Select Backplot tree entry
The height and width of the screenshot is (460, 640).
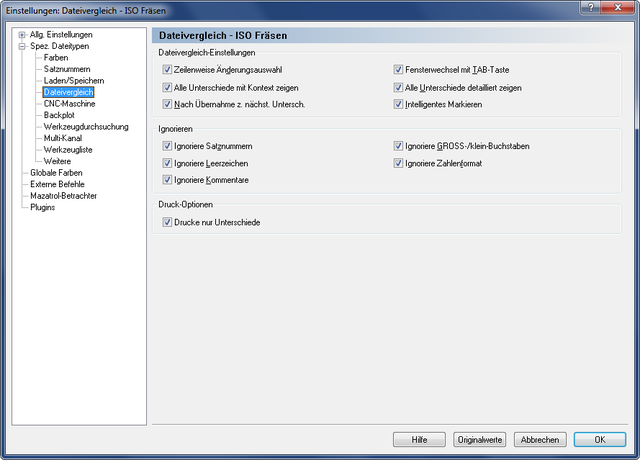59,115
